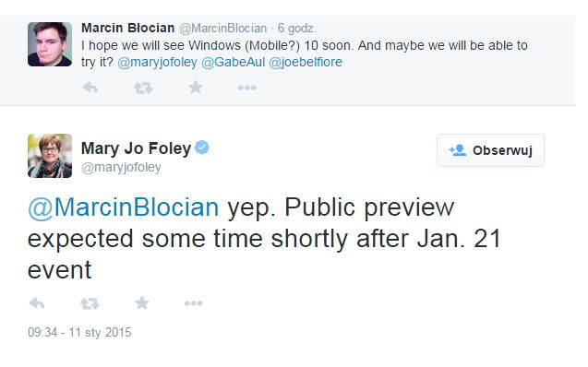Open the 6 godz. timestamp link
Viewport: 588px width, 367px height.
click(296, 28)
